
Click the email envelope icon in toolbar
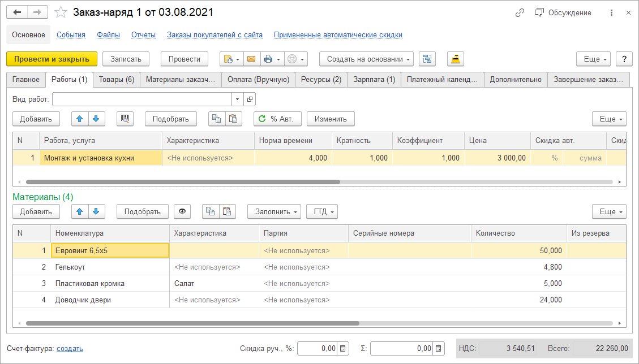pyautogui.click(x=251, y=59)
